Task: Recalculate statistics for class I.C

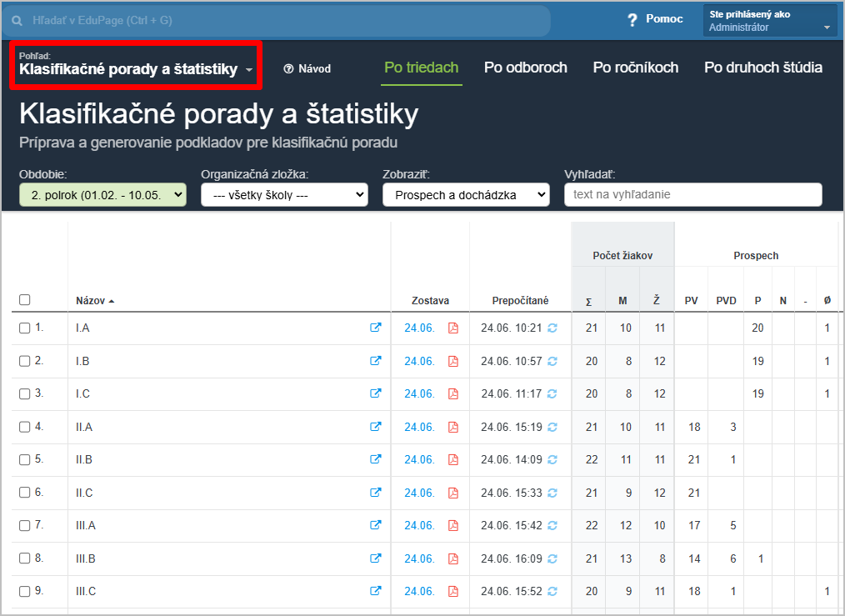Action: [x=552, y=394]
